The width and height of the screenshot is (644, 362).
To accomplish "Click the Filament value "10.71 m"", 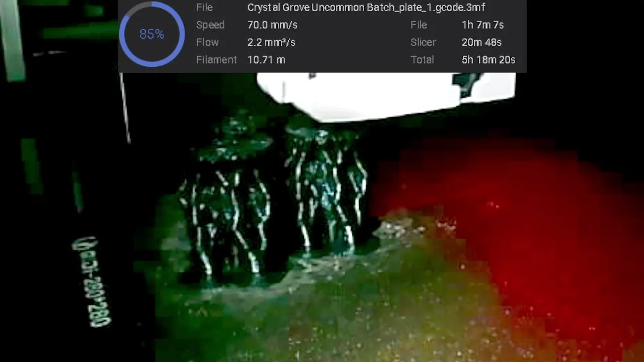I will pos(266,60).
